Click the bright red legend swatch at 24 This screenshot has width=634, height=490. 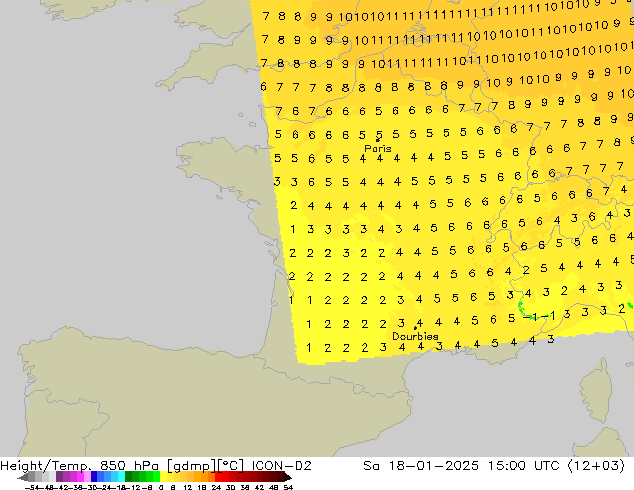218,477
